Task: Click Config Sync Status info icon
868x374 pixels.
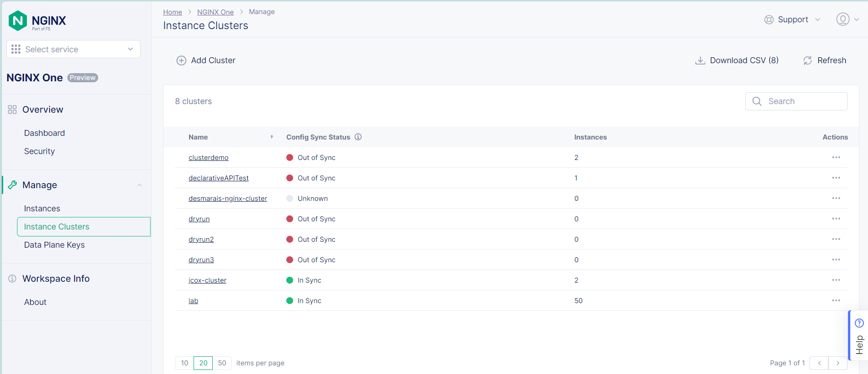Action: point(358,137)
